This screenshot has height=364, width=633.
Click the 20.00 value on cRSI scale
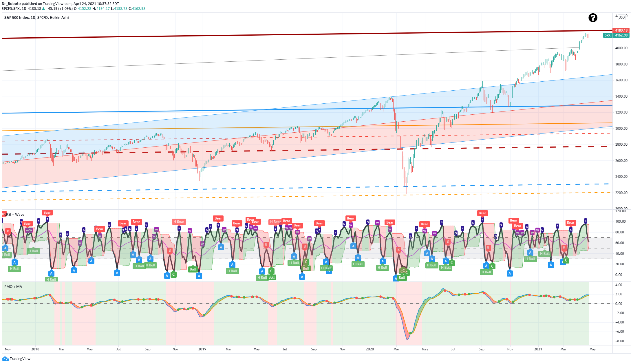619,264
